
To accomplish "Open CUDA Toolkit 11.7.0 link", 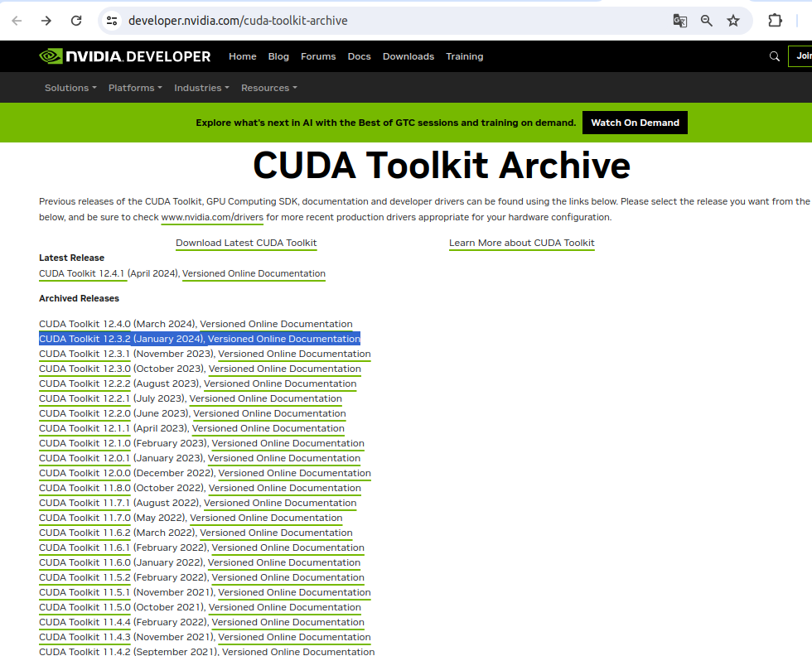I will [x=85, y=518].
